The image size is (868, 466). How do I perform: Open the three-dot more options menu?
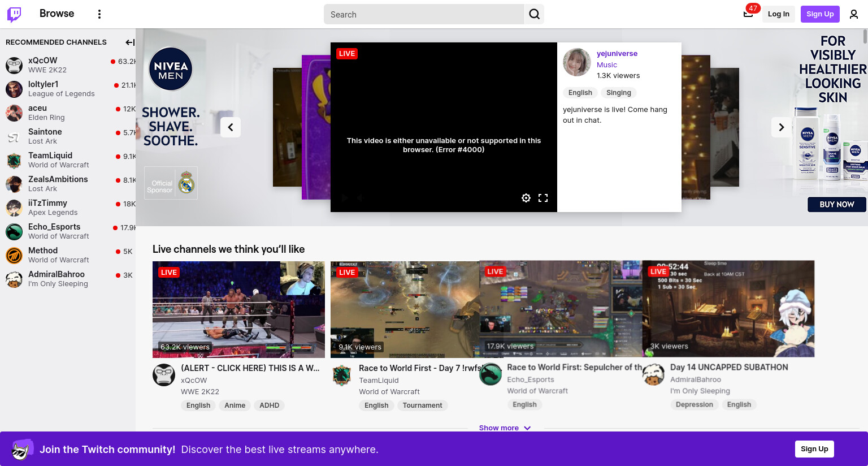pyautogui.click(x=99, y=14)
